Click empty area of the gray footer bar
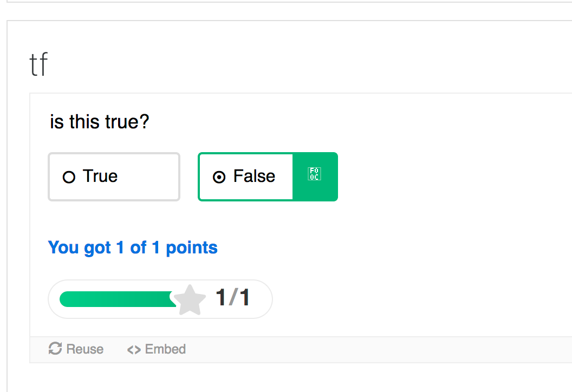The width and height of the screenshot is (572, 392). pos(365,349)
